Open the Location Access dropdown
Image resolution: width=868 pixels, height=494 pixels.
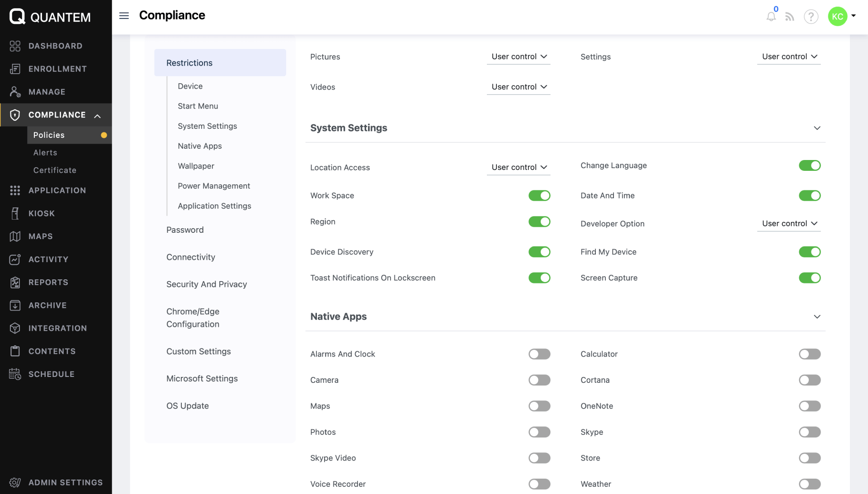[519, 167]
